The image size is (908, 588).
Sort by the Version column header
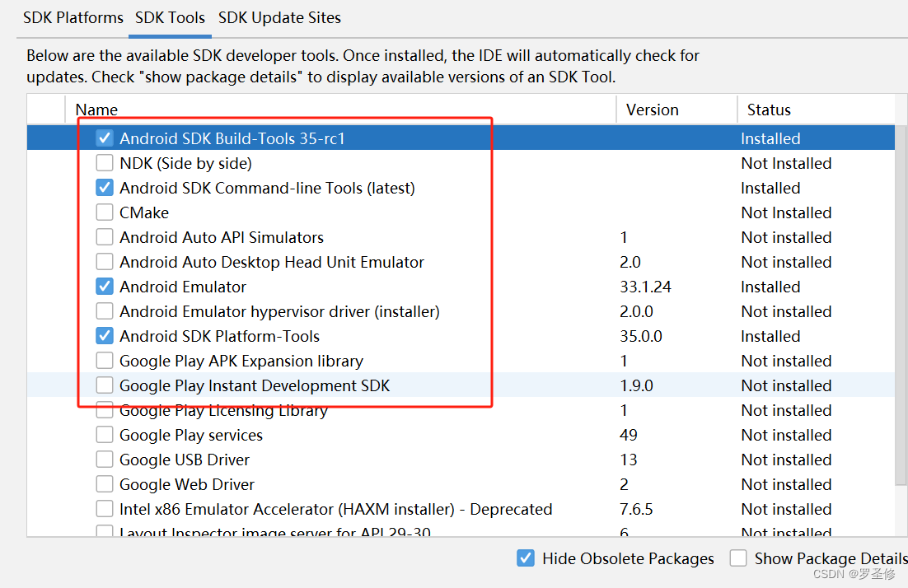tap(676, 110)
